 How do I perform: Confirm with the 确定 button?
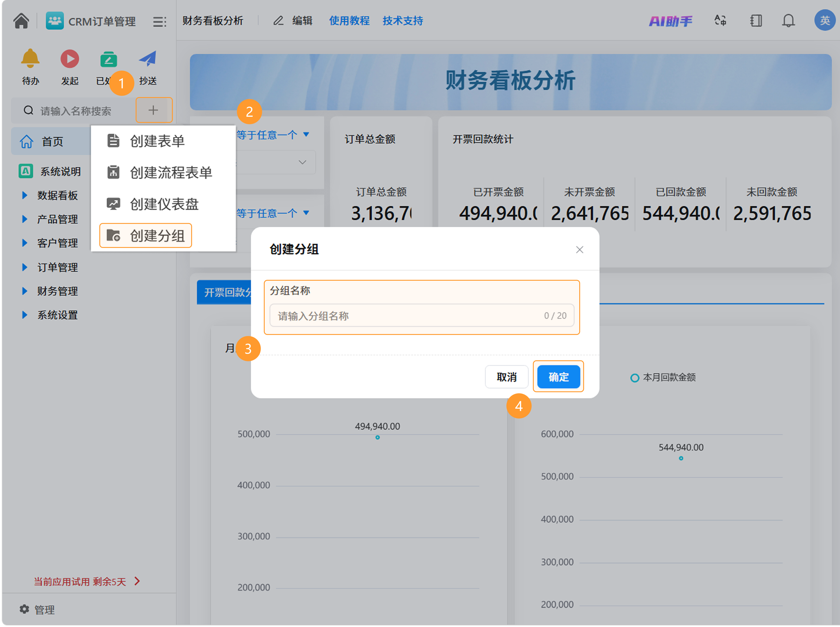(559, 377)
